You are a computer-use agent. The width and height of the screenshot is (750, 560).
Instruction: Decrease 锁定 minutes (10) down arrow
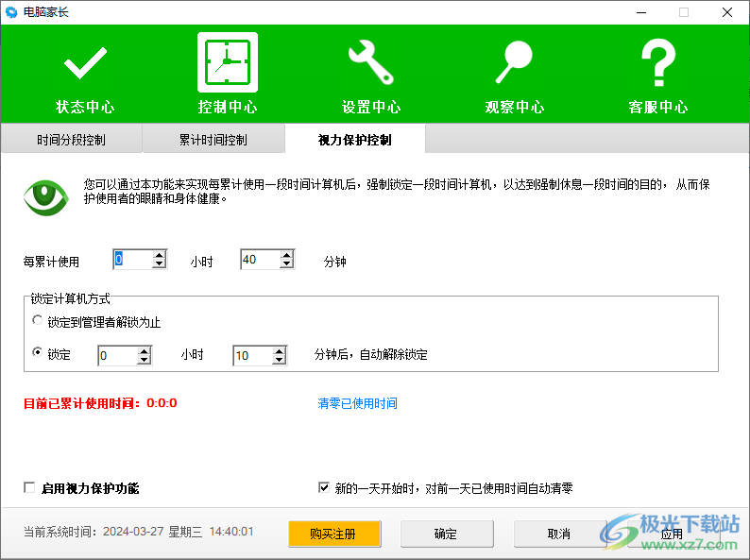point(280,360)
